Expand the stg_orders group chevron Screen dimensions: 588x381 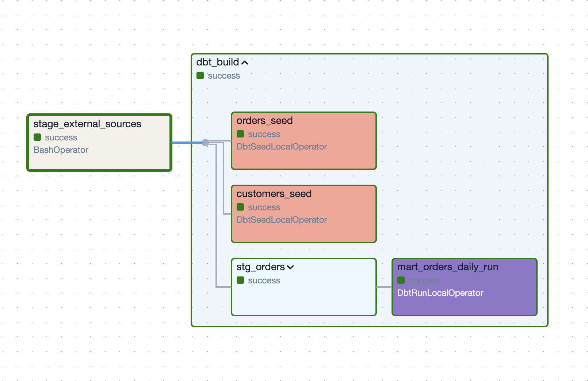click(x=290, y=267)
